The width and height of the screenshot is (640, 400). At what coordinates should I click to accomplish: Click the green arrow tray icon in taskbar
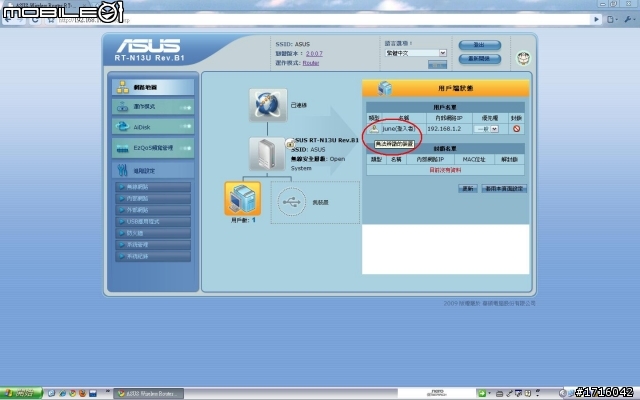[x=482, y=393]
